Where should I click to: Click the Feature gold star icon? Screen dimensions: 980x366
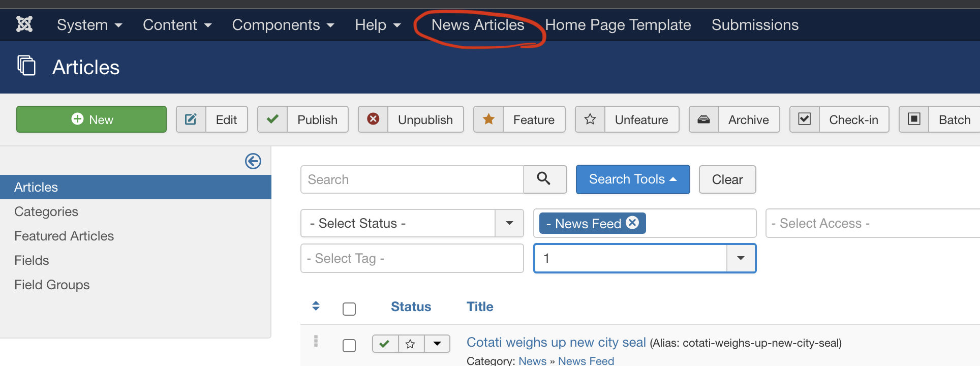pyautogui.click(x=488, y=119)
